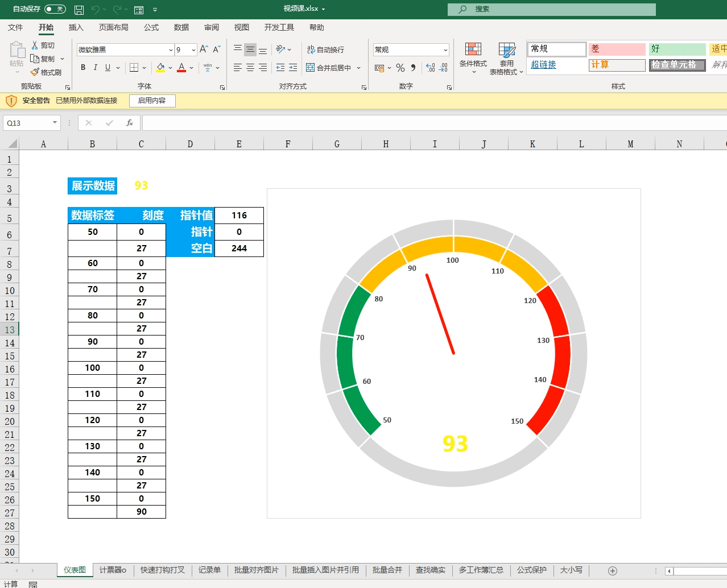Image resolution: width=727 pixels, height=588 pixels.
Task: Open the 公式 ribbon tab
Action: (x=151, y=27)
